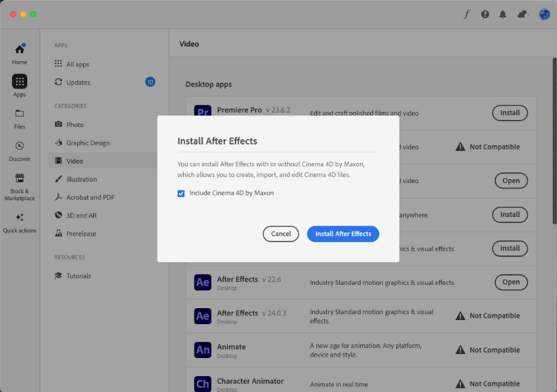Click Animate app name text
The height and width of the screenshot is (392, 557).
(232, 347)
